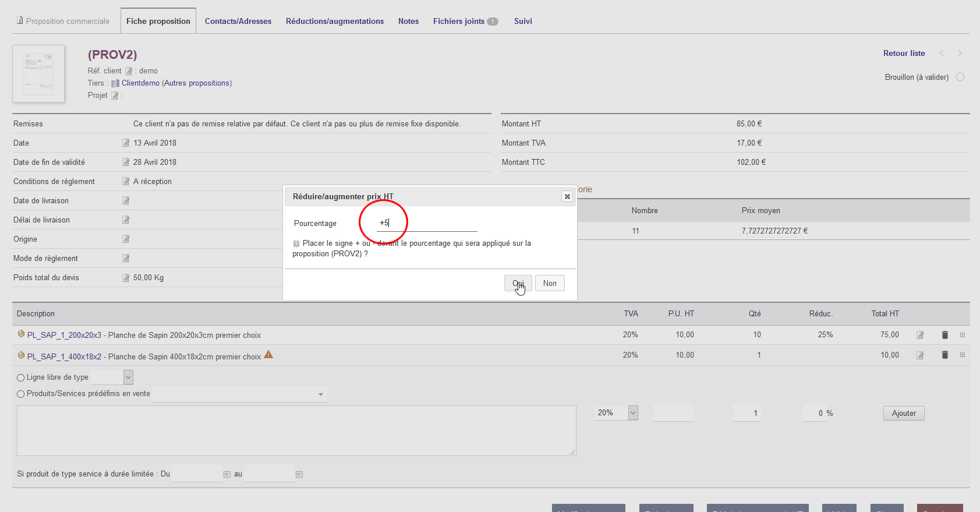Click warning icon on PL_SAP_1_400x18x2 line

pos(268,355)
